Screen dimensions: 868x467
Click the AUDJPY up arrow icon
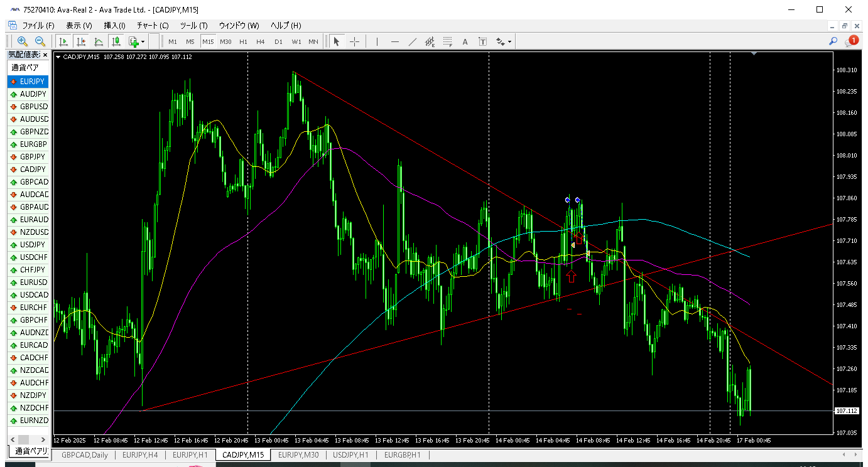point(13,94)
